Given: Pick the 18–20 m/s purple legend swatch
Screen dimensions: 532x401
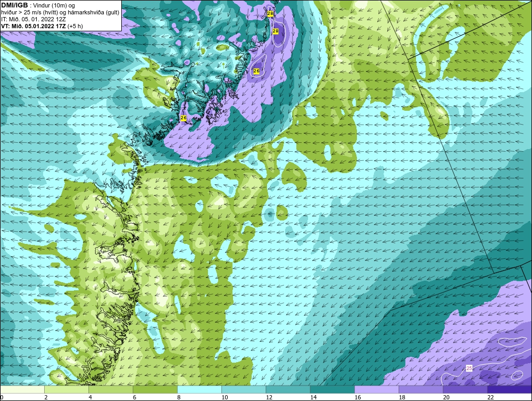Looking at the screenshot, I should pyautogui.click(x=421, y=390).
